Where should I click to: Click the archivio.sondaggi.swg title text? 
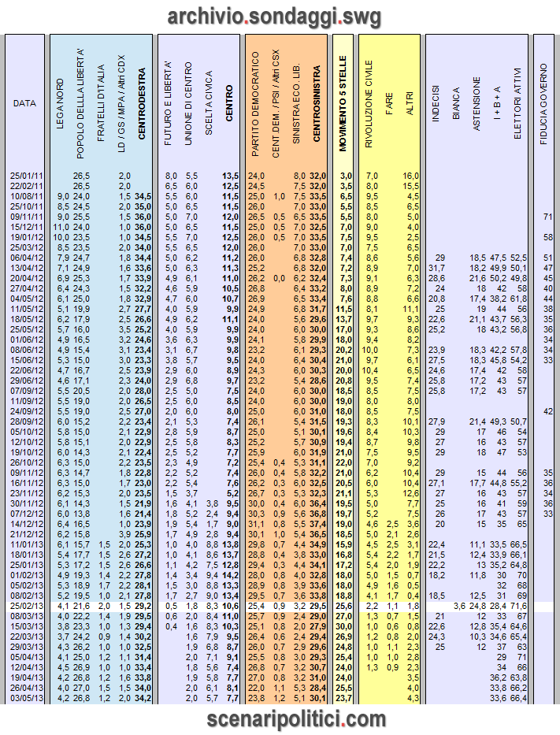point(274,18)
